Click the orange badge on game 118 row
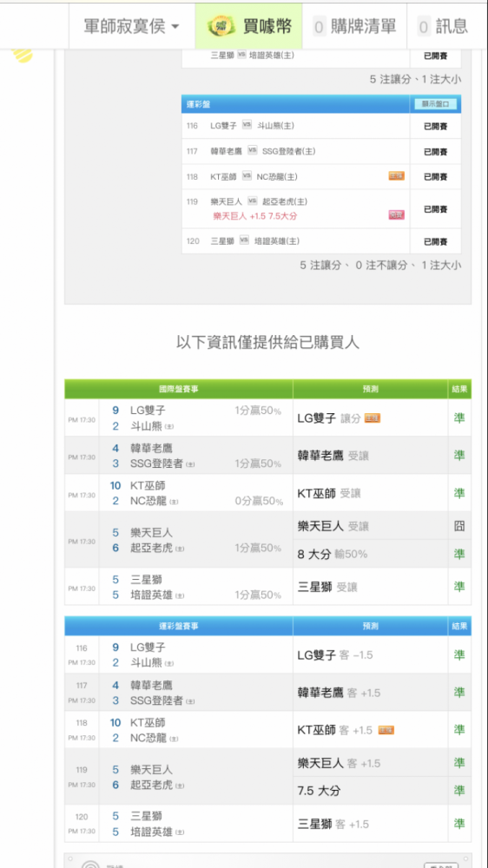The height and width of the screenshot is (868, 488). pyautogui.click(x=396, y=176)
